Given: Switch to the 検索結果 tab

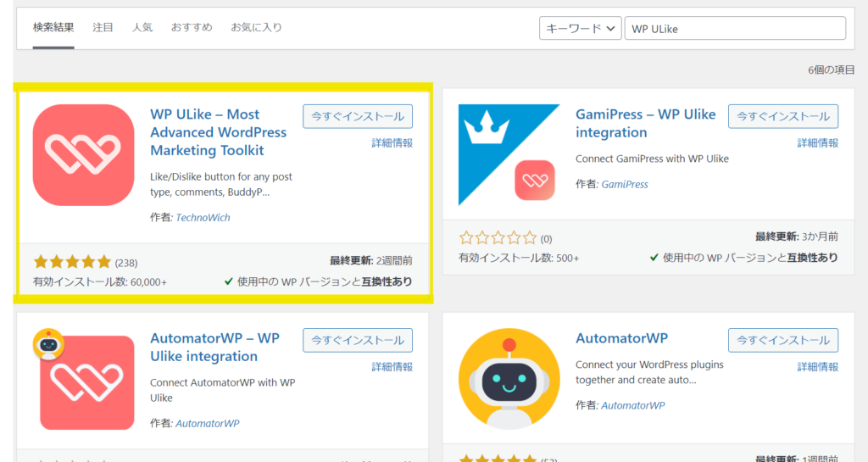Looking at the screenshot, I should 53,28.
